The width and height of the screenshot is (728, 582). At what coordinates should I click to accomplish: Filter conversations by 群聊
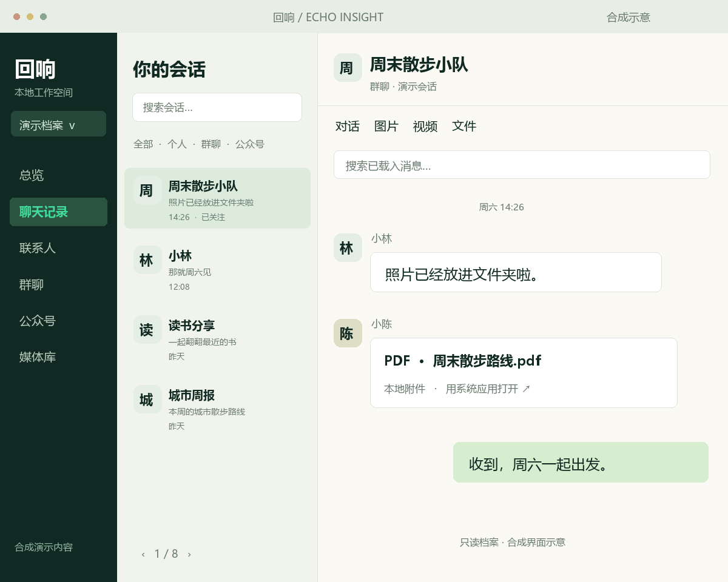tap(211, 144)
